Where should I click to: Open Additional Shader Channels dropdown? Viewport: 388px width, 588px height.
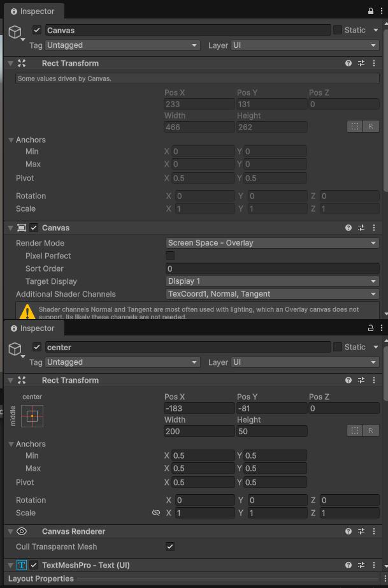click(x=272, y=294)
